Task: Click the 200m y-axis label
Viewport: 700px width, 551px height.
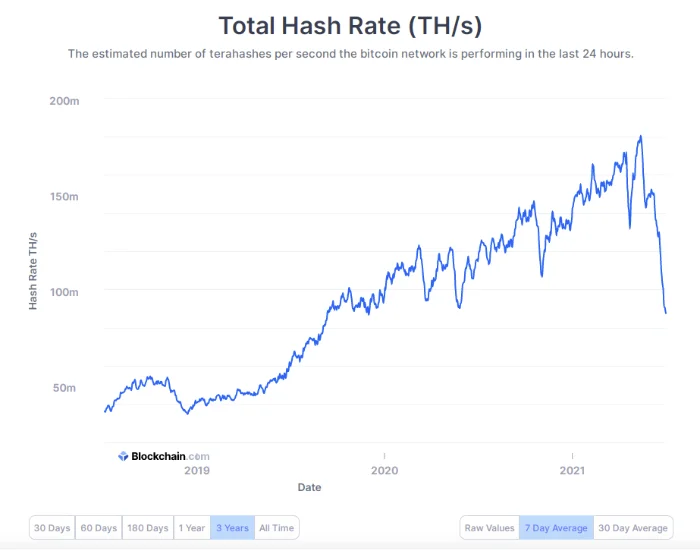Action: [62, 101]
